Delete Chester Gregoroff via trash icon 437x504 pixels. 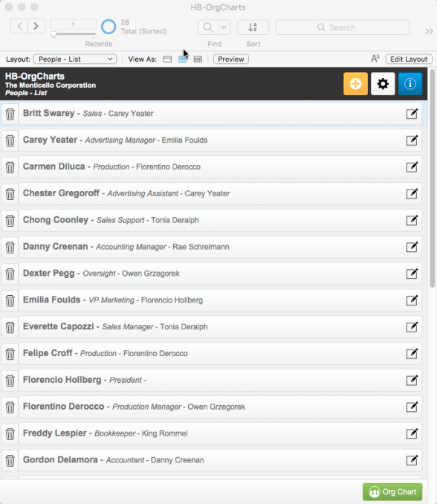click(x=10, y=194)
